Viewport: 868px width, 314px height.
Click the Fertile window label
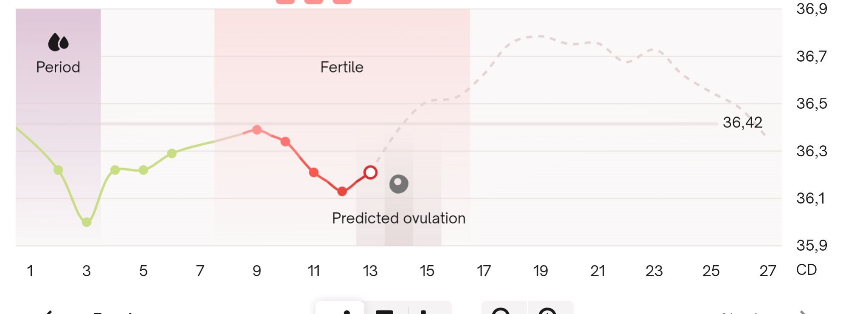[x=342, y=67]
